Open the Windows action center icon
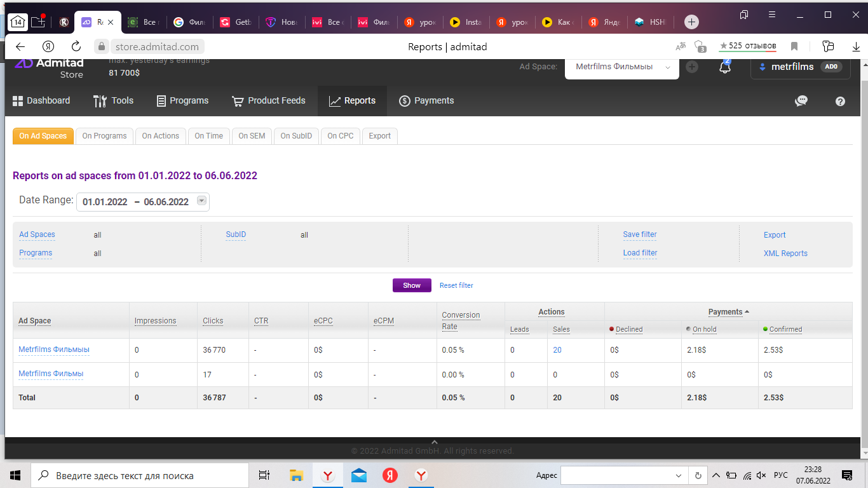868x488 pixels. pyautogui.click(x=847, y=475)
